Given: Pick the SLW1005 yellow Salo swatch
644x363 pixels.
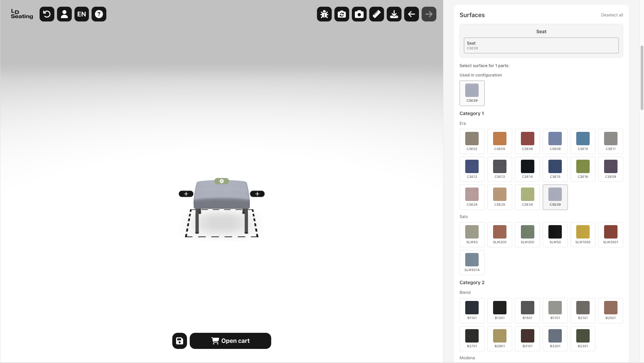Looking at the screenshot, I should 583,235.
